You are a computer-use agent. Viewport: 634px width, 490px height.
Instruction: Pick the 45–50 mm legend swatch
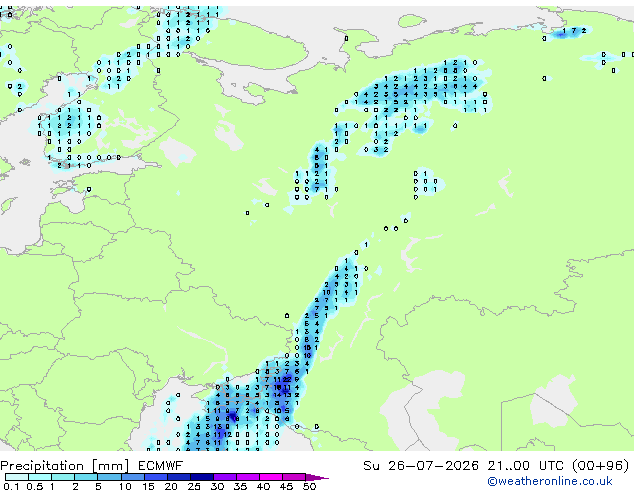point(294,477)
